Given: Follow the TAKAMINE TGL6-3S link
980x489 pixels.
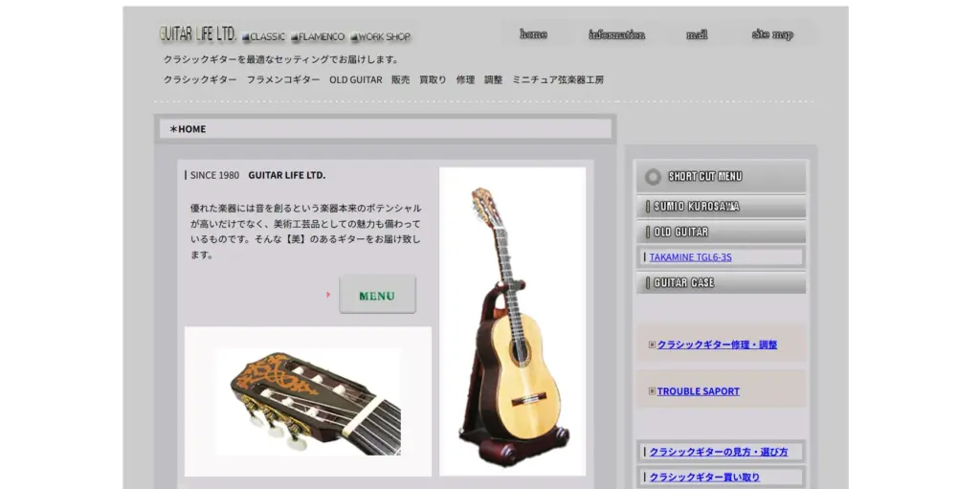Looking at the screenshot, I should [x=690, y=257].
